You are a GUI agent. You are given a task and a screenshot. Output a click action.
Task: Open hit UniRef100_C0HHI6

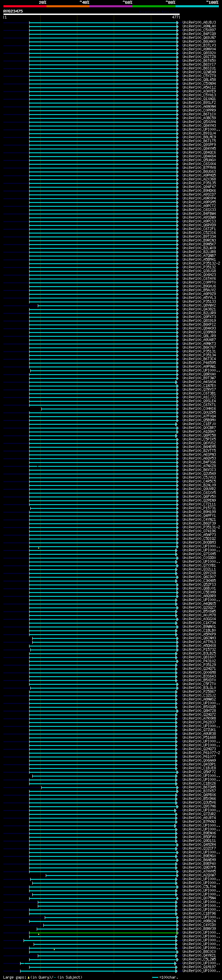(x=199, y=408)
